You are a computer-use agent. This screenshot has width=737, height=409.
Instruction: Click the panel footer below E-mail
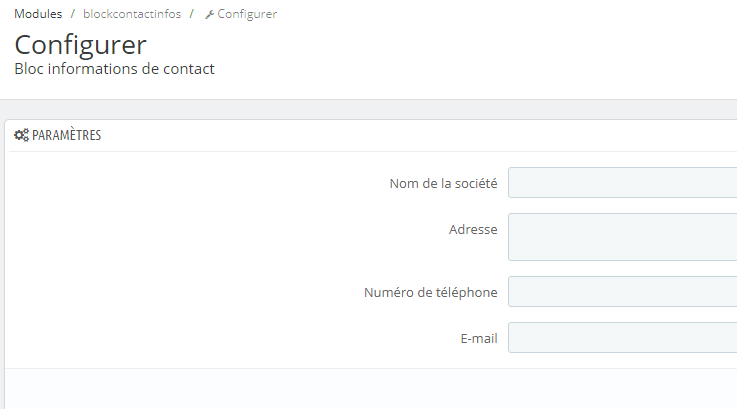click(370, 388)
